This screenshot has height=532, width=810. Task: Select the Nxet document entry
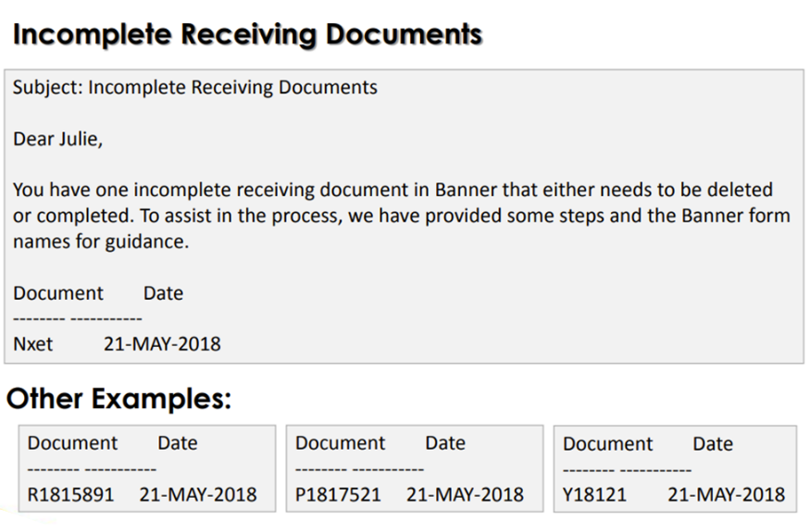coord(33,344)
